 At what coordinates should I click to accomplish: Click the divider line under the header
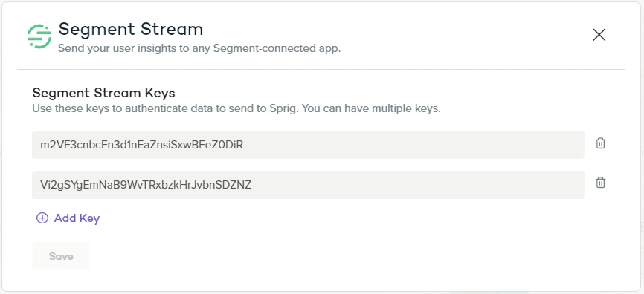tap(321, 69)
